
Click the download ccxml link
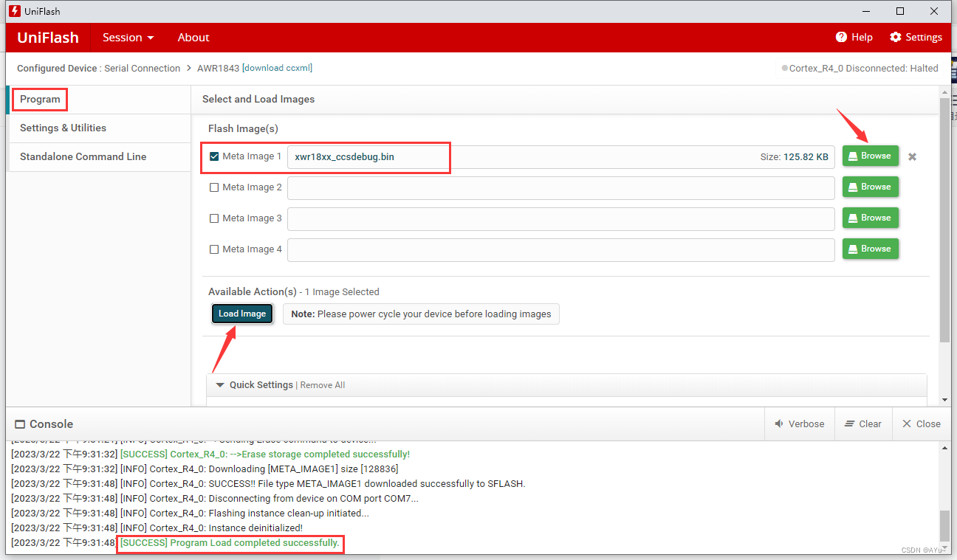point(278,68)
